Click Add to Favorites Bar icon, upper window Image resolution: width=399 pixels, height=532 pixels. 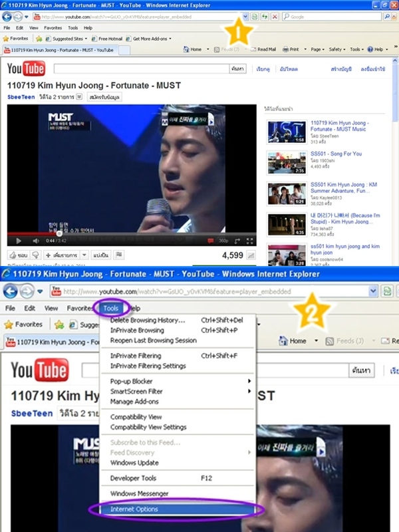39,39
